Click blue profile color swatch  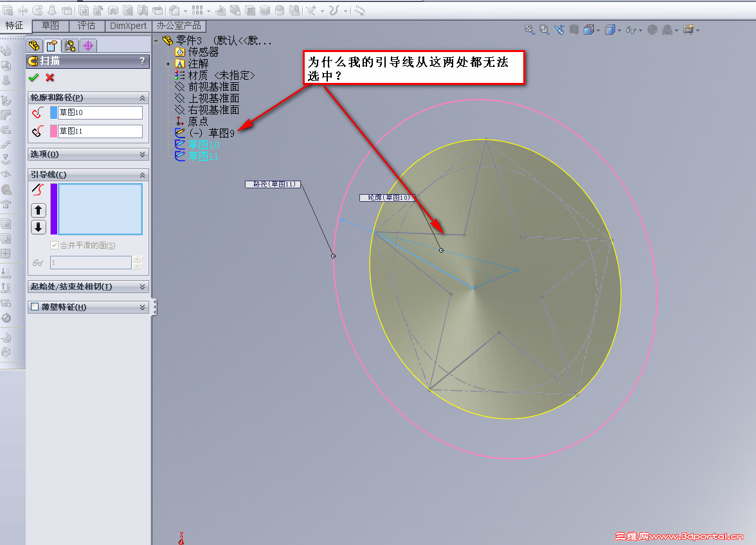tap(53, 112)
